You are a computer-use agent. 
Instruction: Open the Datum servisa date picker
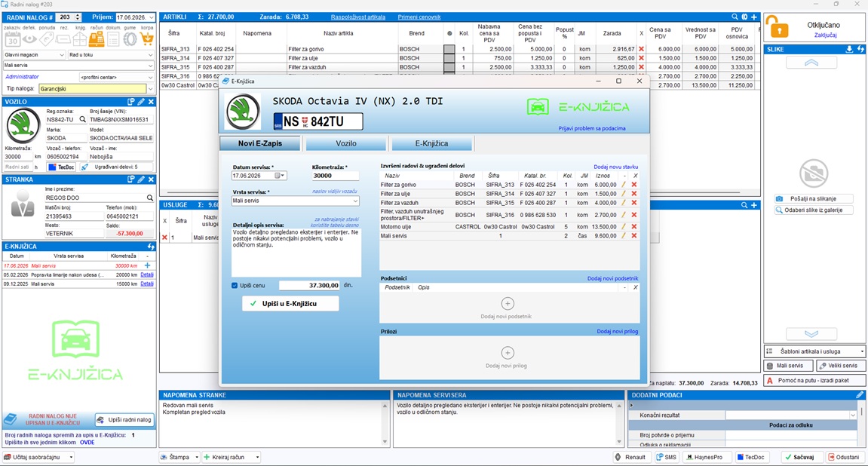tap(280, 176)
